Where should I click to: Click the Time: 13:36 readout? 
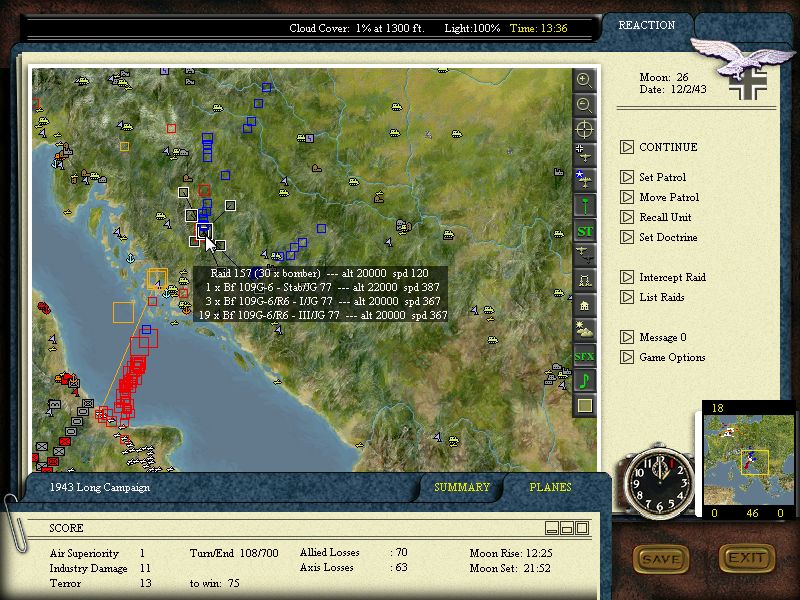click(538, 28)
